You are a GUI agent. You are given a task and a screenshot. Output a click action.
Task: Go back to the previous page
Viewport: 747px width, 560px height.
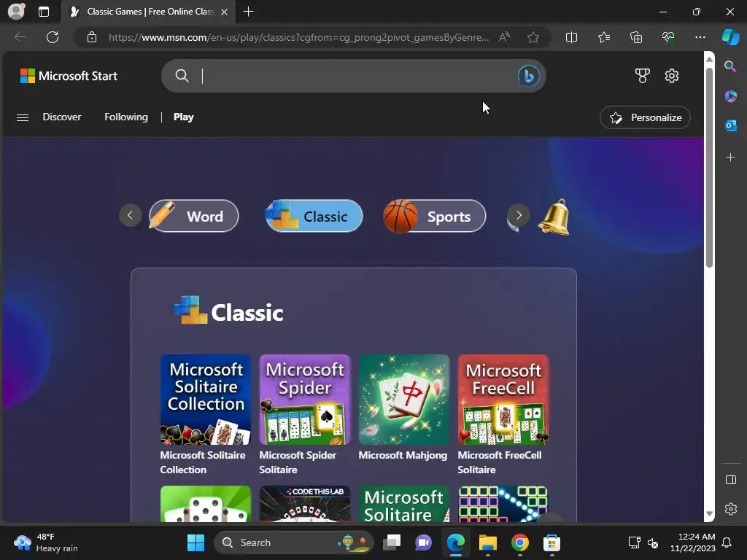point(20,37)
